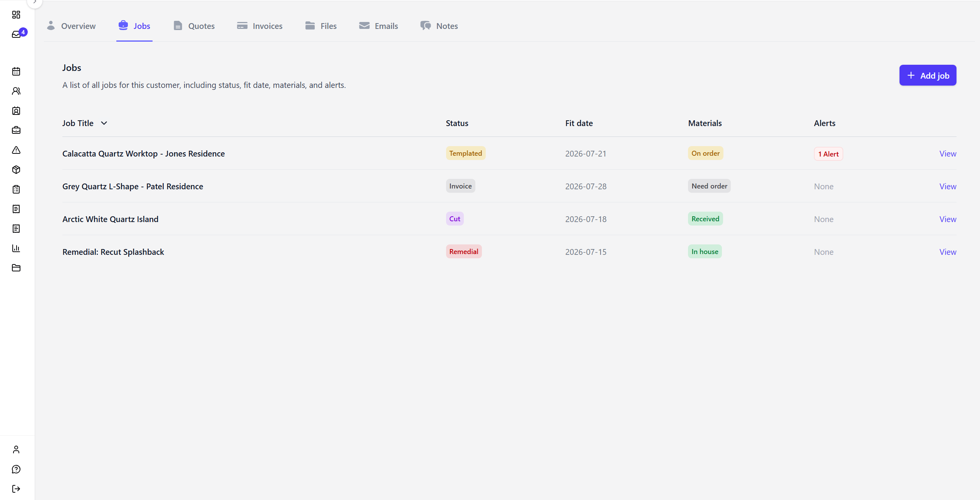The width and height of the screenshot is (980, 500).
Task: Open the inbox icon with 4 badge
Action: (x=16, y=34)
